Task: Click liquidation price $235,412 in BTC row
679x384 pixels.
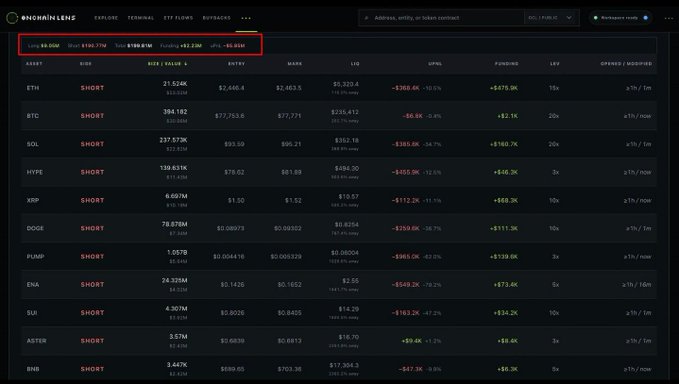Action: coord(345,112)
